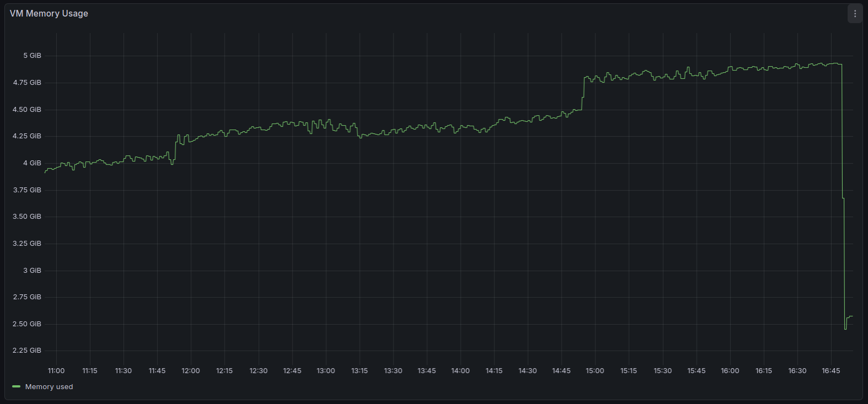
Task: Click the memory line start near 11:00
Action: [46, 172]
